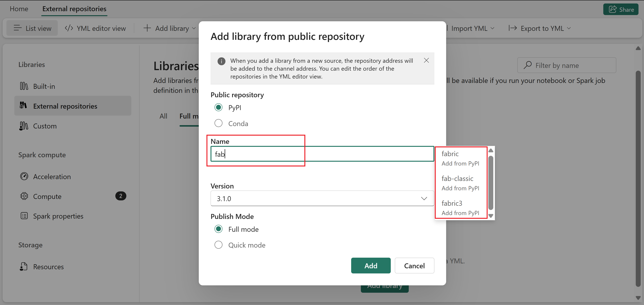Select the Conda repository radio button
The height and width of the screenshot is (305, 644).
click(x=218, y=123)
